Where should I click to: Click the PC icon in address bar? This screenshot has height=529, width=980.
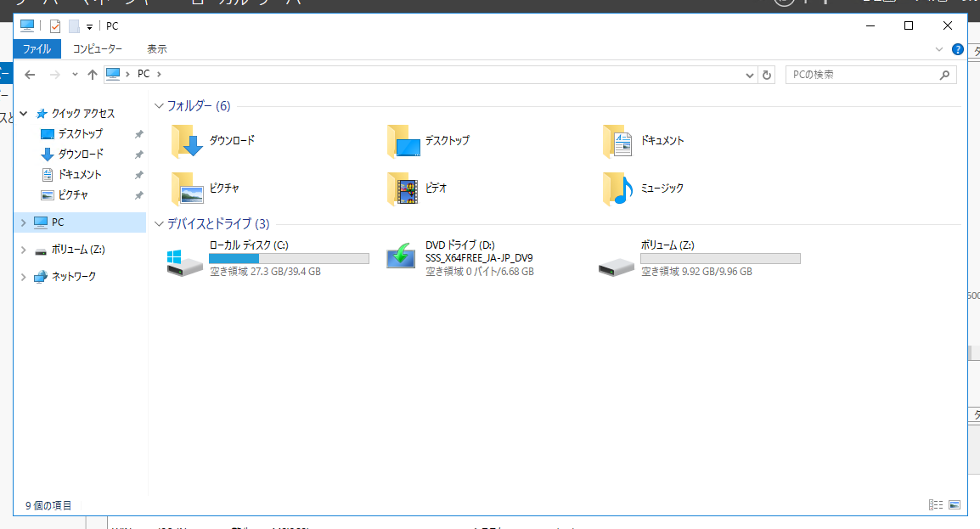113,74
